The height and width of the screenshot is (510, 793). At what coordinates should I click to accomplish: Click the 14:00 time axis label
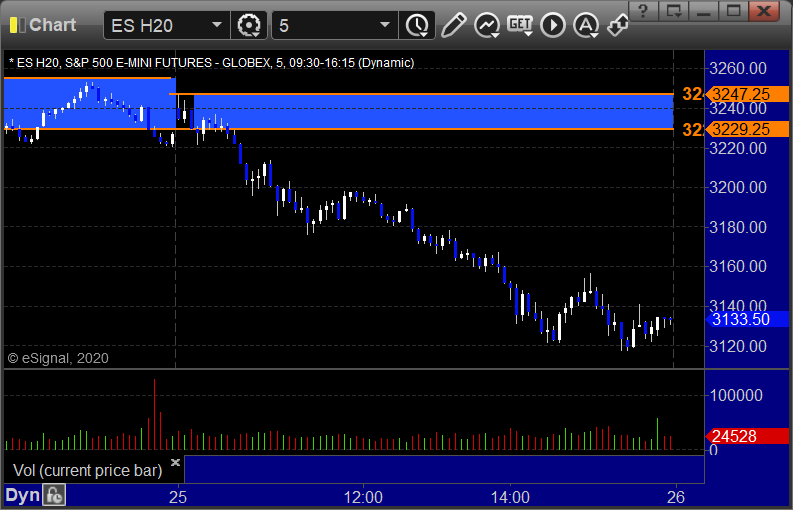510,497
